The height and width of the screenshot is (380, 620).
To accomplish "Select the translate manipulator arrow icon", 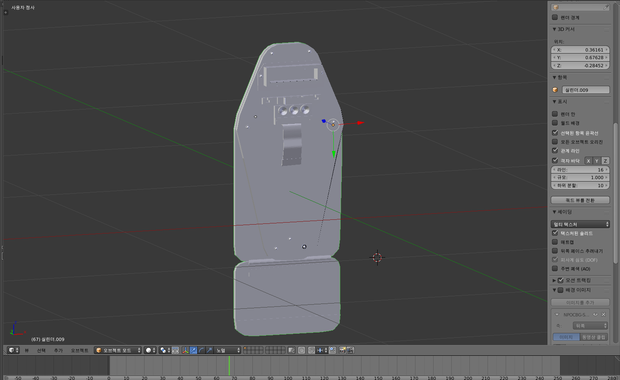I will pos(193,350).
